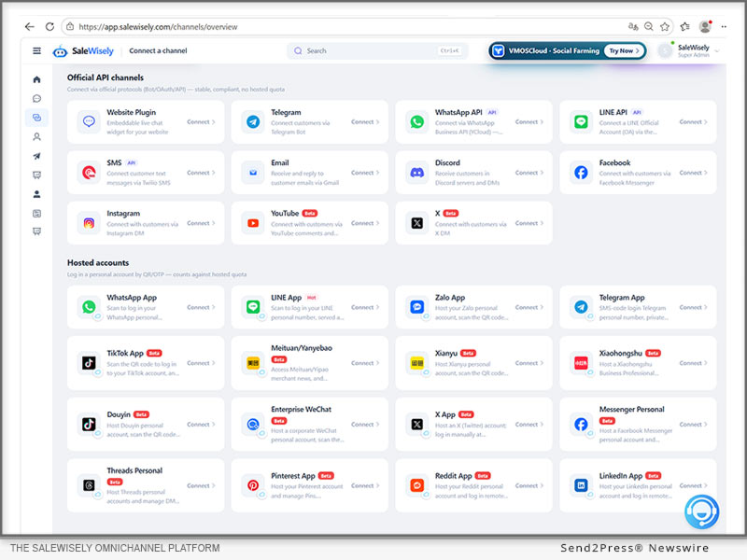Click the YouTube logo icon
747x560 pixels.
pos(253,223)
